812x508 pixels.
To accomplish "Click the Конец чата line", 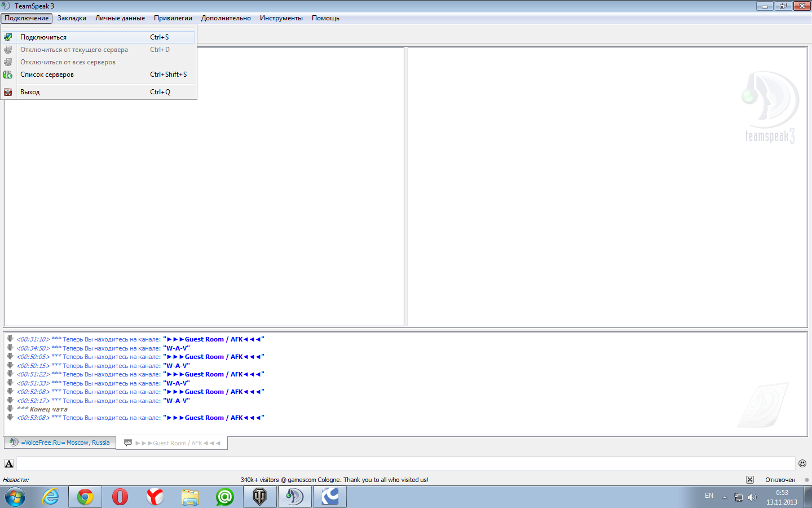I will click(x=42, y=409).
